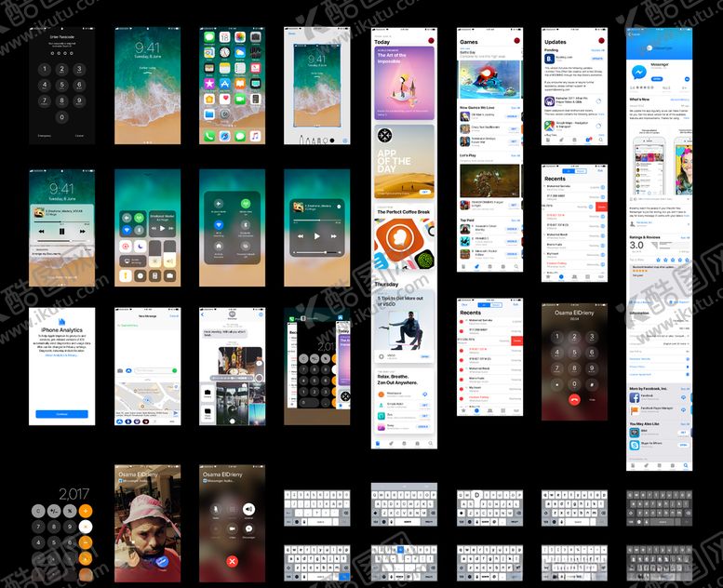This screenshot has height=588, width=723.
Task: Tap Cancel in New Message screen
Action: click(174, 316)
